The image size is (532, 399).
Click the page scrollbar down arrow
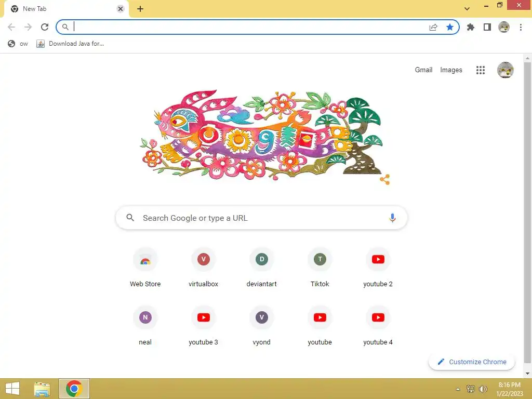click(x=528, y=374)
